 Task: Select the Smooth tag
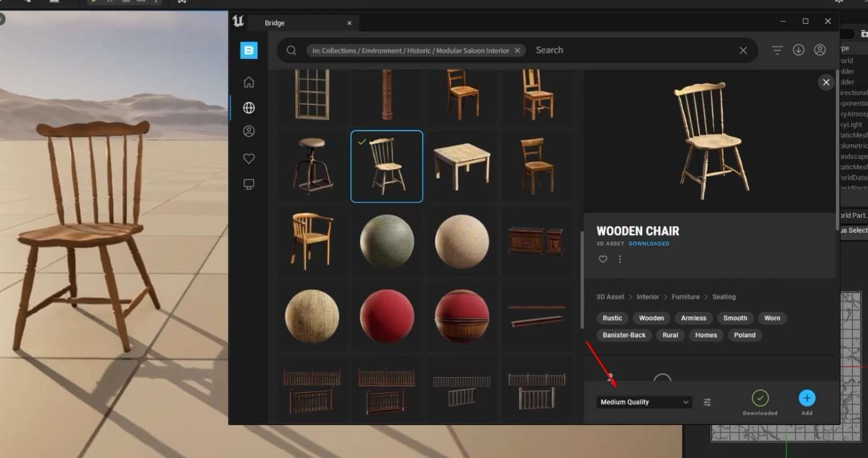tap(735, 318)
